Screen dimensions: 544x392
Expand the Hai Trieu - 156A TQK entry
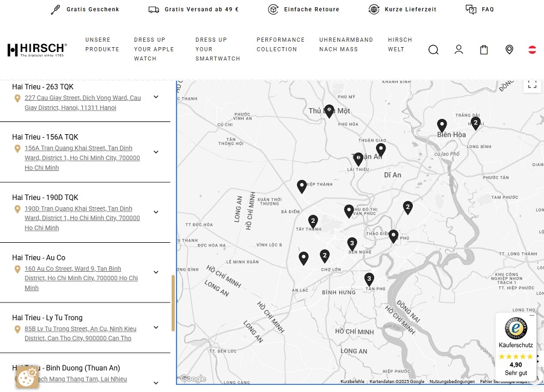[x=156, y=152]
